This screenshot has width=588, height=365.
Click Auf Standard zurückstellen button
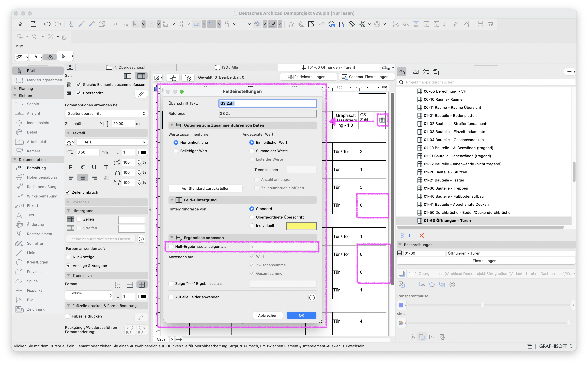[x=205, y=188]
